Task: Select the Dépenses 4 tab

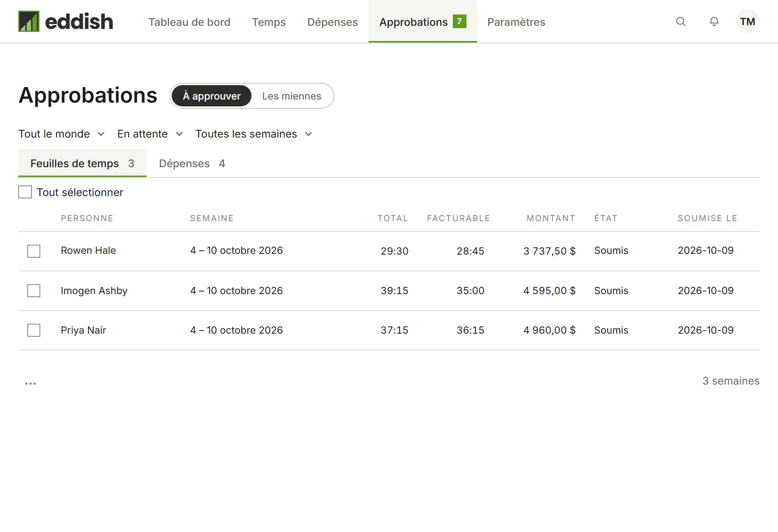Action: coord(192,163)
